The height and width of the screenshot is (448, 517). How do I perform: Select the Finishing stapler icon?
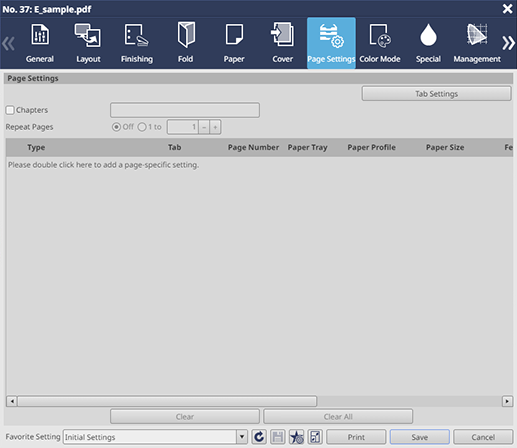(x=137, y=35)
